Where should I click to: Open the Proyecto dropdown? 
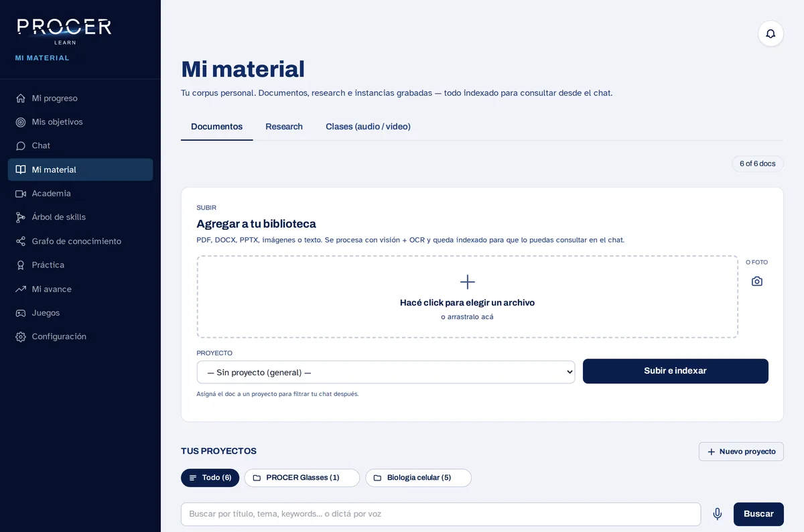(x=386, y=372)
